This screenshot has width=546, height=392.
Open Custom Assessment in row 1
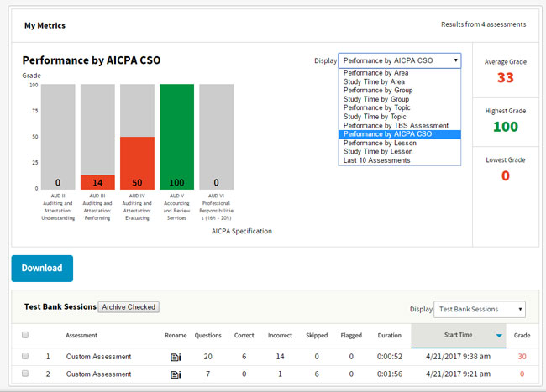[x=98, y=357]
